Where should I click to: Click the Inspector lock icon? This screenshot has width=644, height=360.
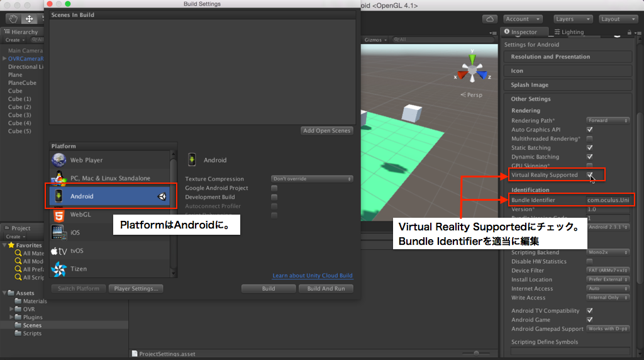[x=629, y=32]
